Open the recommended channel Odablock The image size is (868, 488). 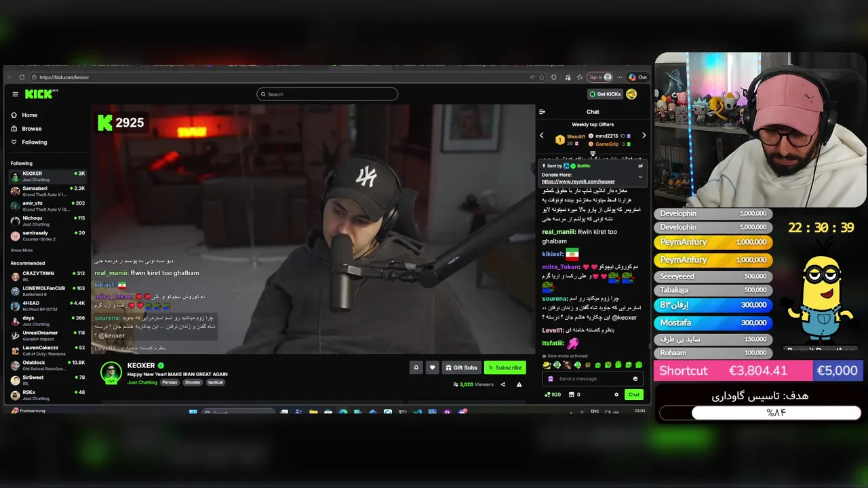coord(47,365)
